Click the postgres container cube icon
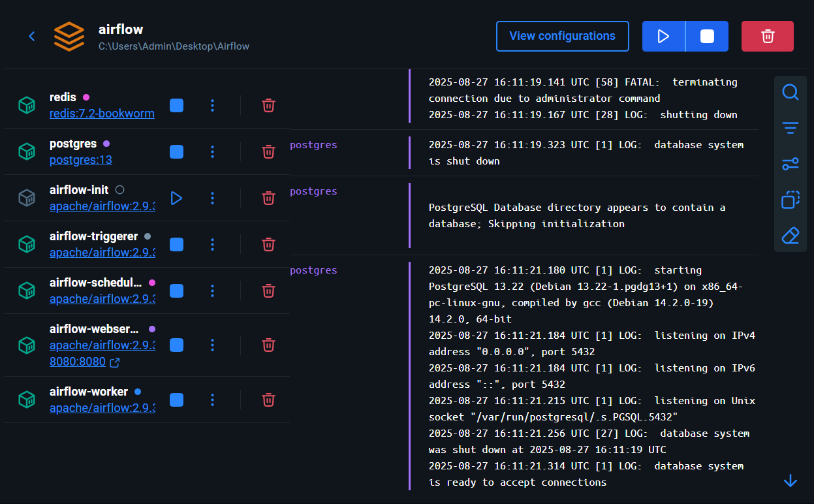The image size is (814, 504). (x=27, y=151)
